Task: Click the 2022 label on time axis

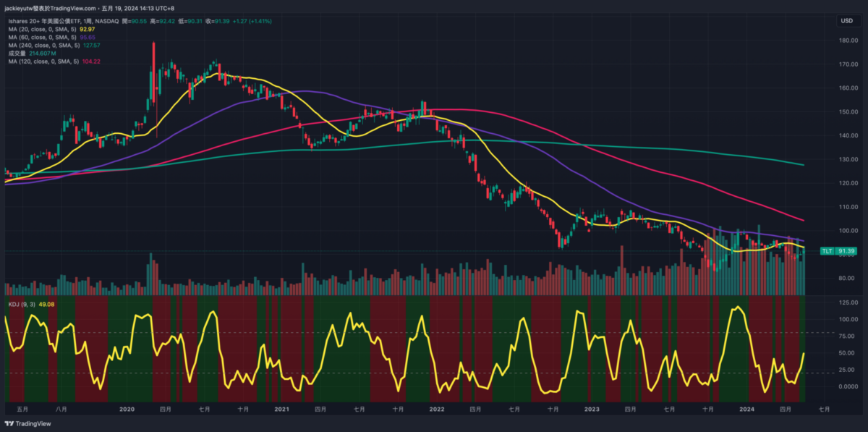Action: [x=436, y=410]
